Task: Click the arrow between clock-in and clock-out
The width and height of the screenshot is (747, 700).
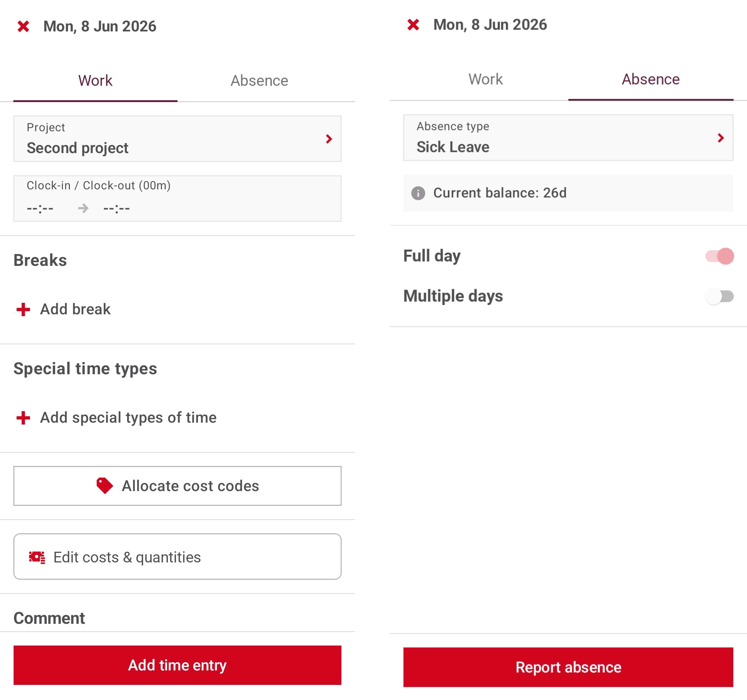Action: pos(83,208)
